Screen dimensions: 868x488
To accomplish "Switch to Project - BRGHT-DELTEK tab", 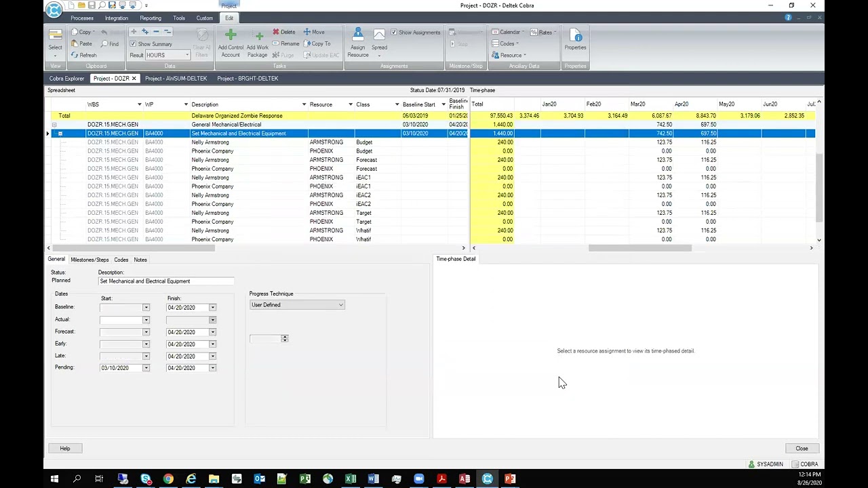I will click(x=248, y=79).
